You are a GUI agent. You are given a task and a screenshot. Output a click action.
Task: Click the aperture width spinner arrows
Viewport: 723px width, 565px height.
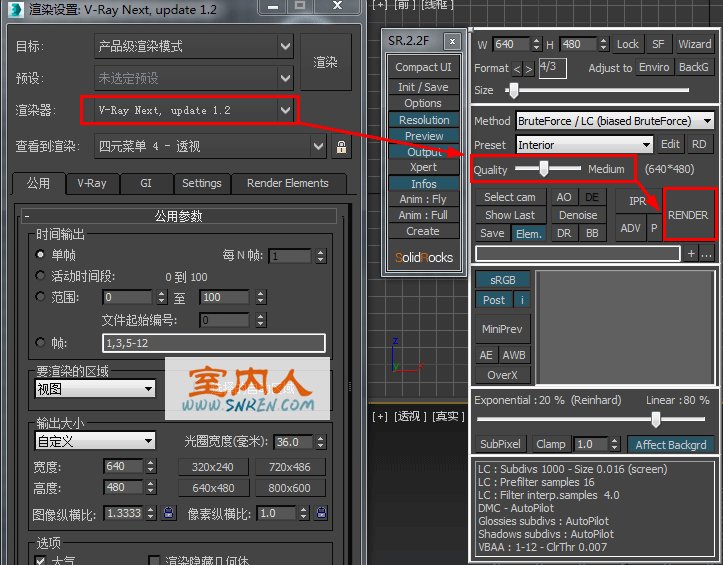point(320,442)
